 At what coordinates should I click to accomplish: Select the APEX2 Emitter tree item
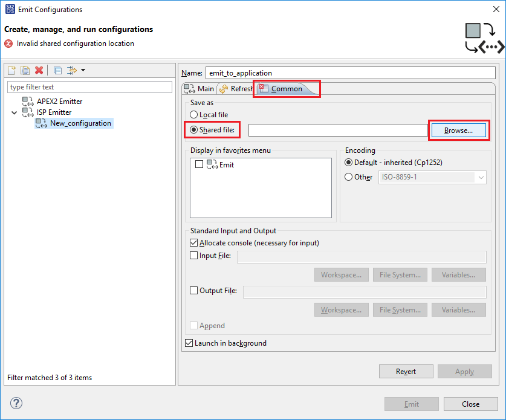coord(60,102)
